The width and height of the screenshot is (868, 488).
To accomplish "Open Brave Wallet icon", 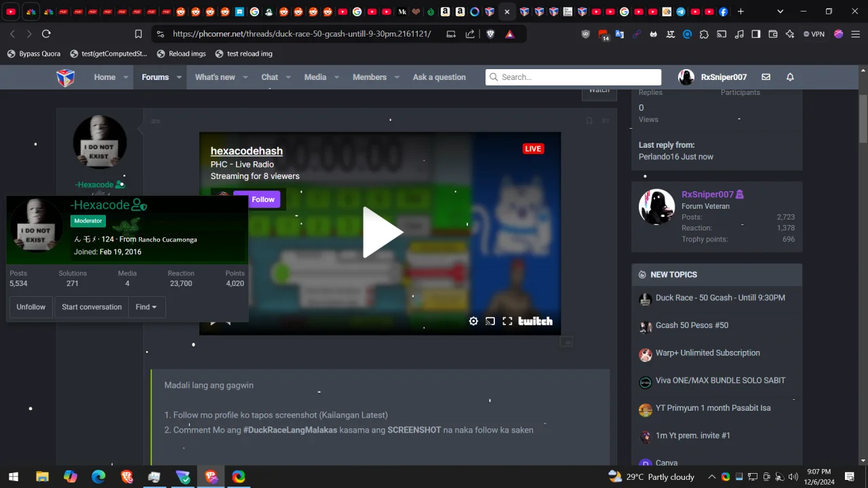I will click(772, 34).
